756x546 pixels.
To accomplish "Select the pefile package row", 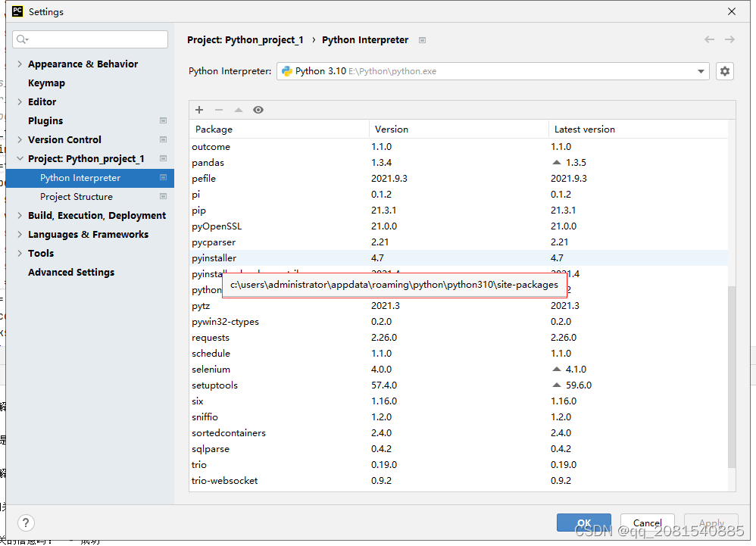I will pos(458,178).
